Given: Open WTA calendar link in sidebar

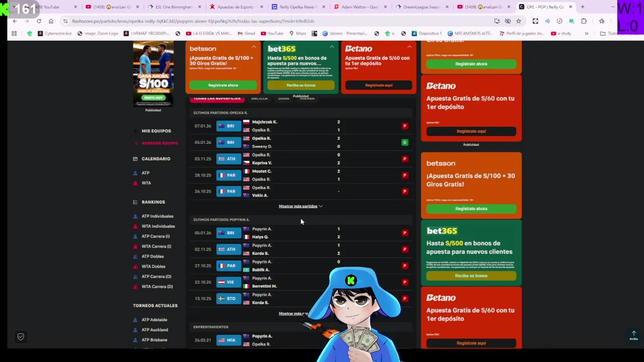Looking at the screenshot, I should (x=146, y=183).
